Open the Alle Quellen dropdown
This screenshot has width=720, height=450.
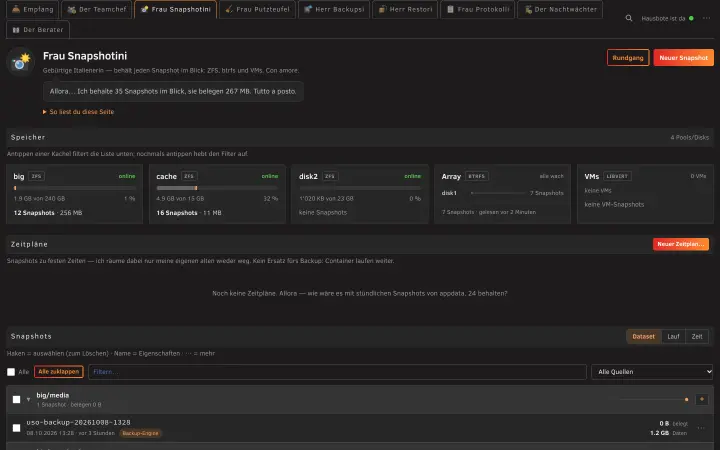(652, 372)
